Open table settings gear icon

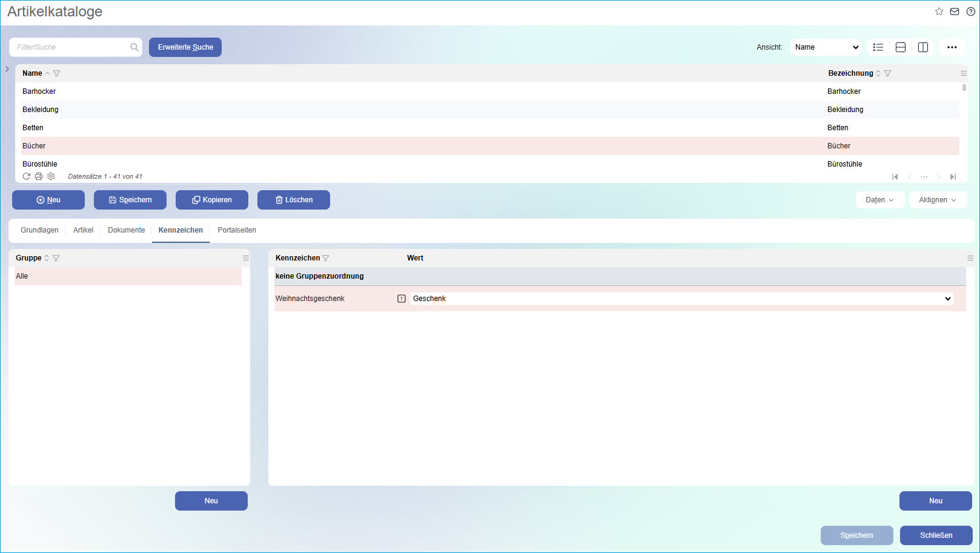(x=51, y=176)
